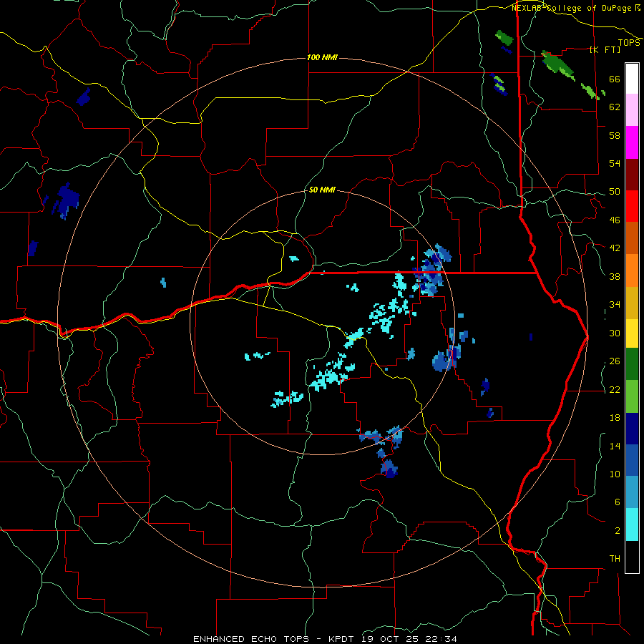Click the black TH legend swatch
Image resolution: width=644 pixels, height=644 pixels.
click(x=632, y=557)
